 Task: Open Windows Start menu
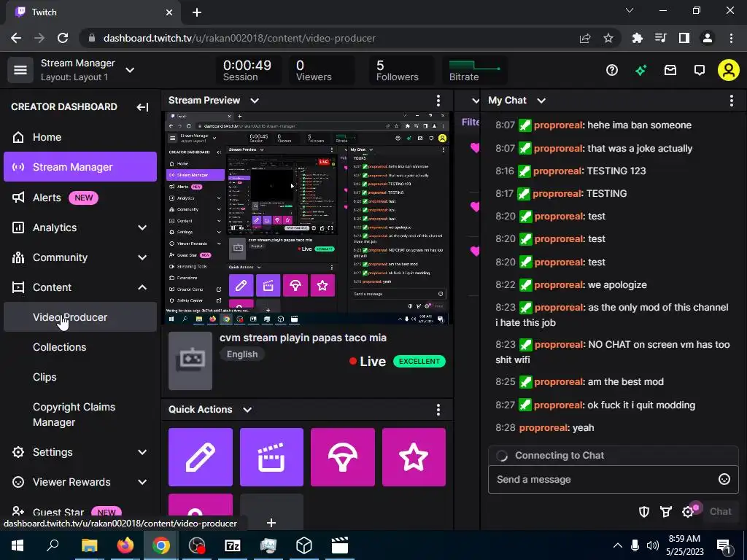[18, 545]
